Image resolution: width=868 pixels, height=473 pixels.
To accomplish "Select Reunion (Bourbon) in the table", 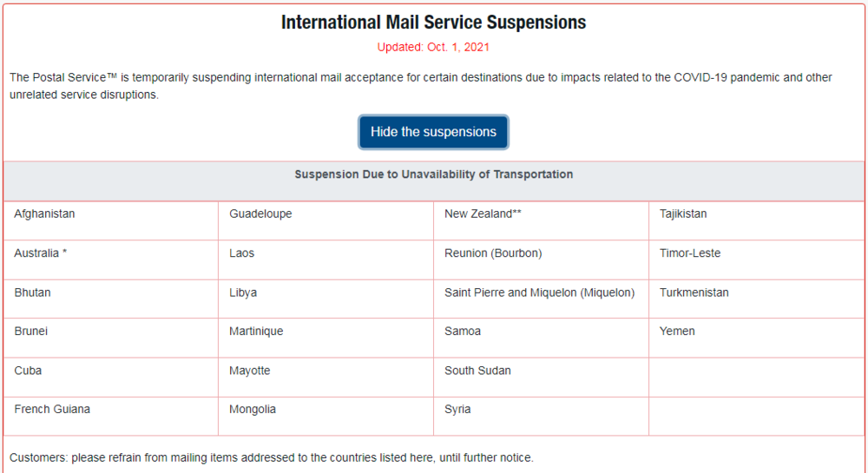I will tap(493, 253).
